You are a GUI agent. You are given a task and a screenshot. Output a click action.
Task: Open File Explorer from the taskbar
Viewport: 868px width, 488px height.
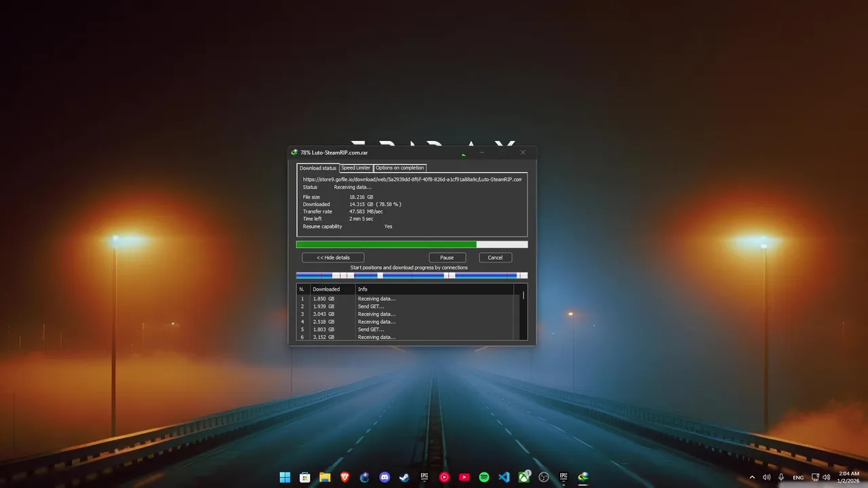(325, 477)
